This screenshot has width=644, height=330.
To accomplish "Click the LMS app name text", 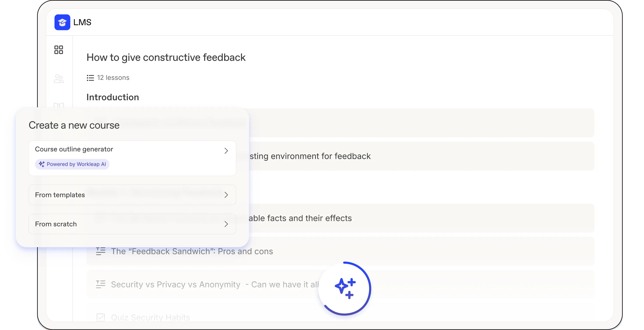I will (x=82, y=22).
